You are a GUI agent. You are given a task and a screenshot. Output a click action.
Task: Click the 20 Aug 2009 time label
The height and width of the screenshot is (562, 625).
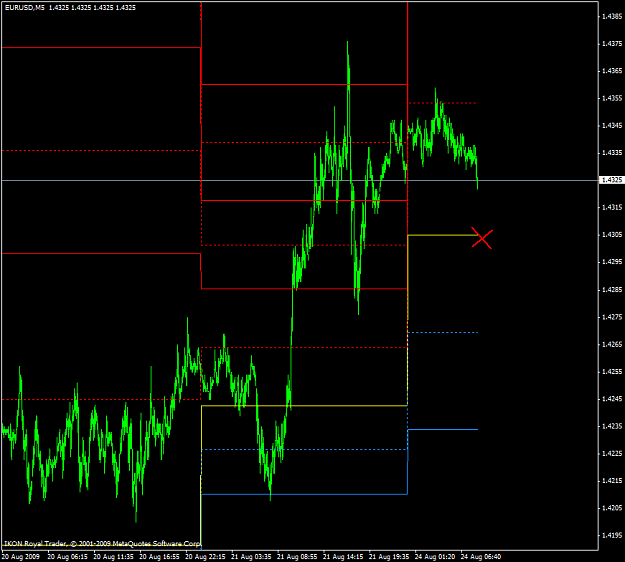tap(21, 556)
